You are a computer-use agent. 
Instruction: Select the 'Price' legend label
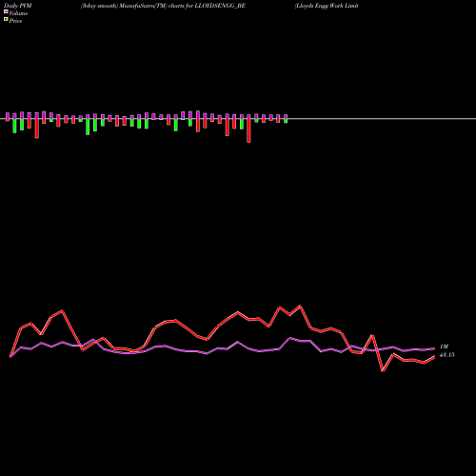click(x=15, y=21)
